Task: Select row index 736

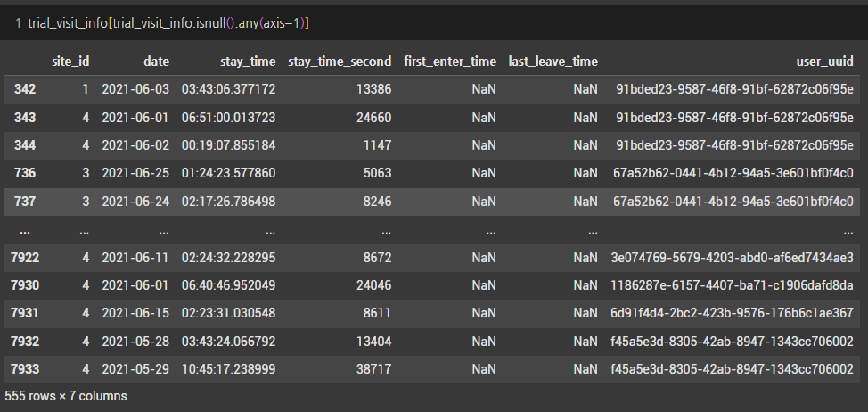Action: tap(26, 173)
